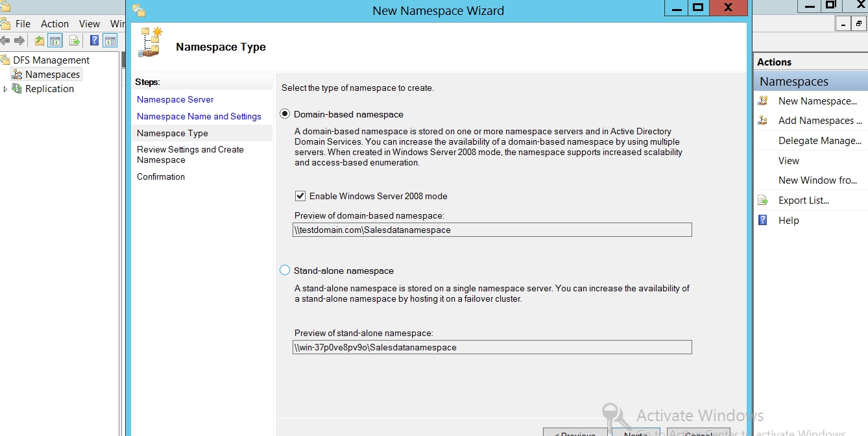Open the Action menu
This screenshot has width=868, height=436.
[x=54, y=24]
